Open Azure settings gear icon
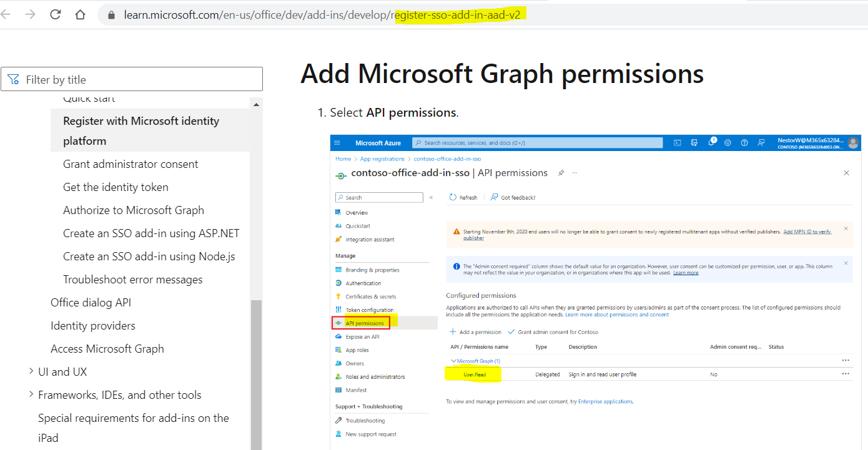The height and width of the screenshot is (450, 868). (727, 143)
